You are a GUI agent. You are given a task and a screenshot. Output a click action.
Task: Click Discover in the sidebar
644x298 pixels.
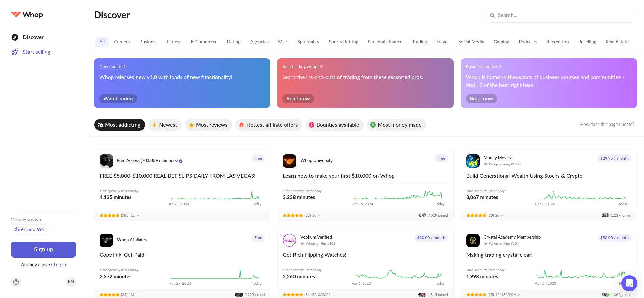(33, 37)
